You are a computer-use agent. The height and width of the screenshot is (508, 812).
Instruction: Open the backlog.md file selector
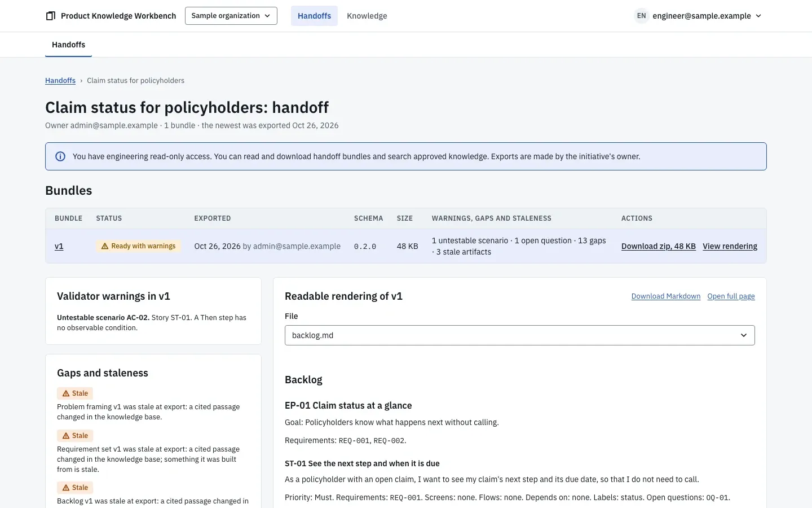point(520,335)
